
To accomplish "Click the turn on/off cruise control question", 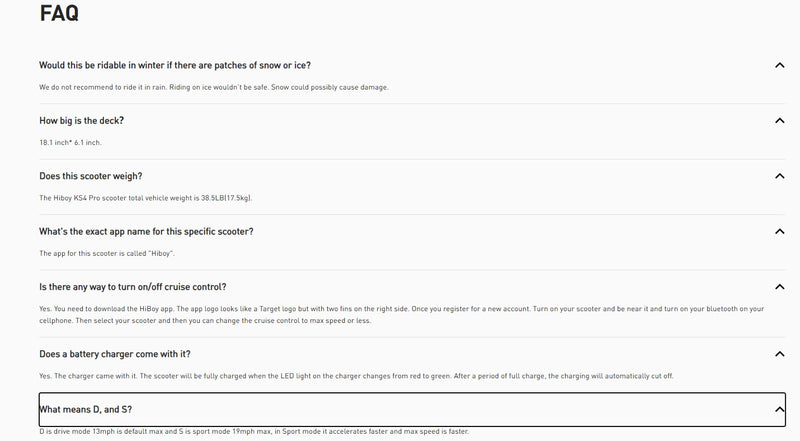I will click(132, 287).
